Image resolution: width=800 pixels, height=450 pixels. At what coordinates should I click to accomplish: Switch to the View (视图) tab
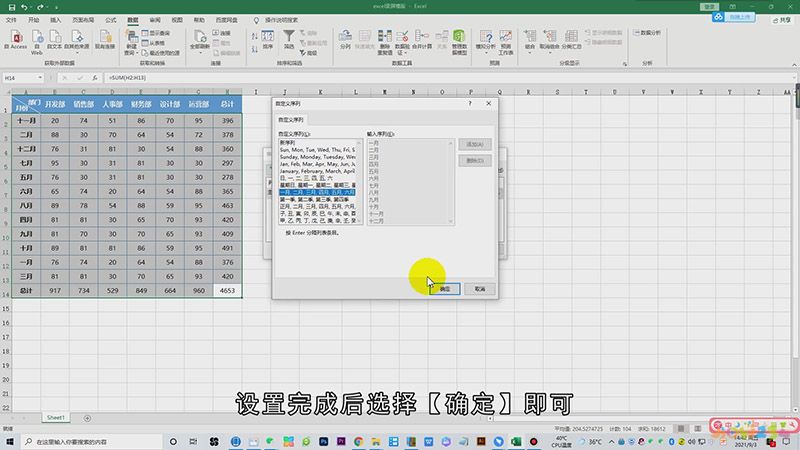[177, 20]
